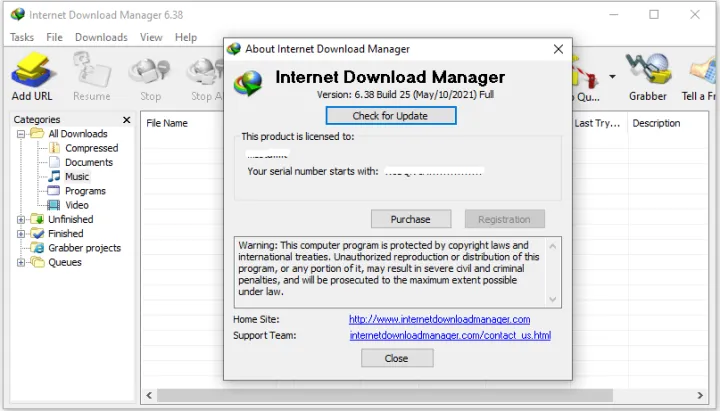Open the Tasks menu
This screenshot has width=720, height=411.
[x=22, y=37]
